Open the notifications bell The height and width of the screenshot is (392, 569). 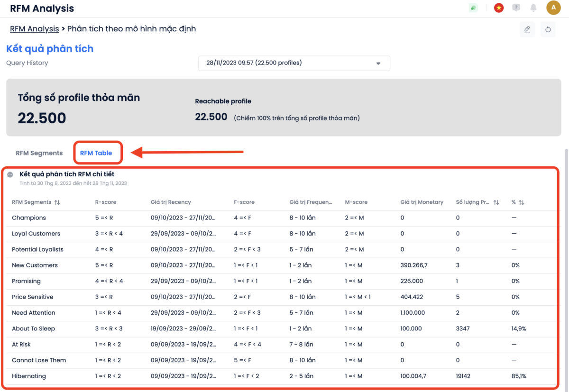tap(533, 8)
